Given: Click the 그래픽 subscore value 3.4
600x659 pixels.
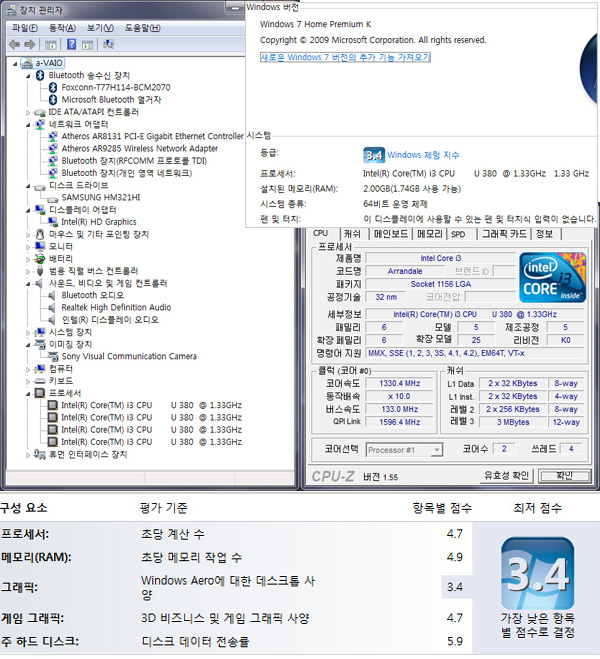Looking at the screenshot, I should (x=455, y=587).
